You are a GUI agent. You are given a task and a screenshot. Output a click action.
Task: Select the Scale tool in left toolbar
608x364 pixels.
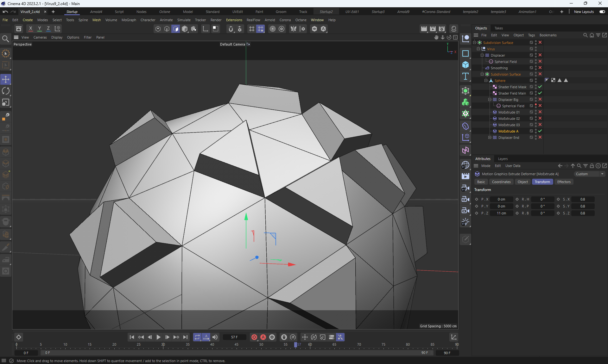6,102
